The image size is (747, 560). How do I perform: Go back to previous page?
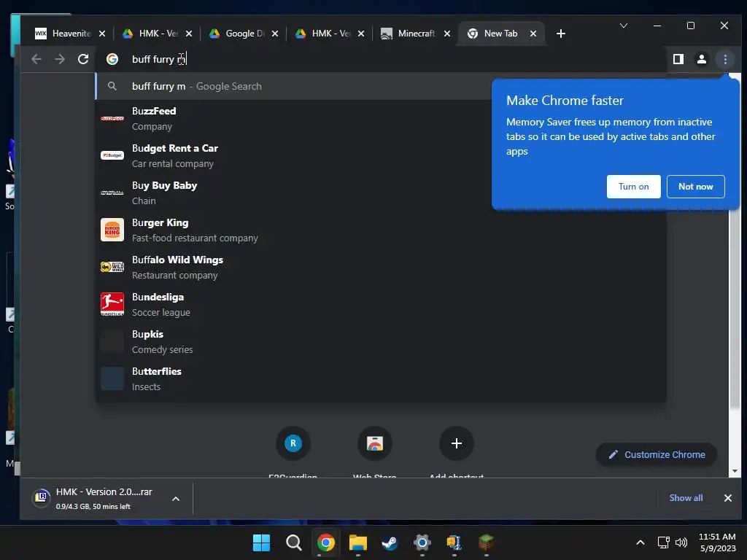36,59
